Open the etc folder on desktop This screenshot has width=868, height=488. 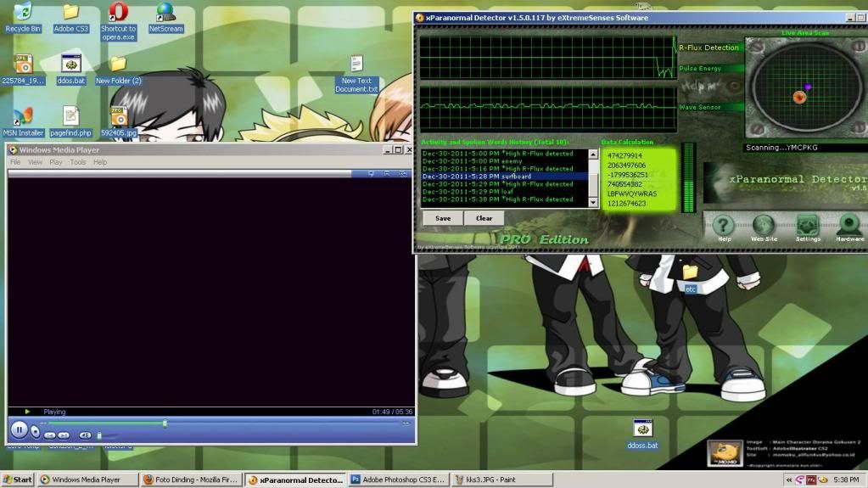click(x=691, y=278)
